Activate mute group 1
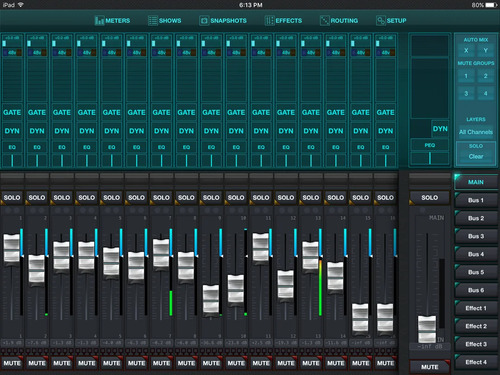500x375 pixels. coord(466,76)
